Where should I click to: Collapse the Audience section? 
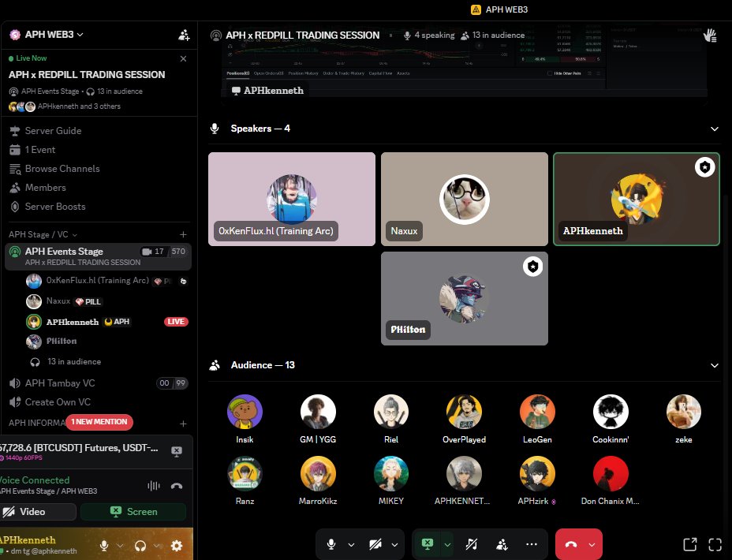(715, 365)
